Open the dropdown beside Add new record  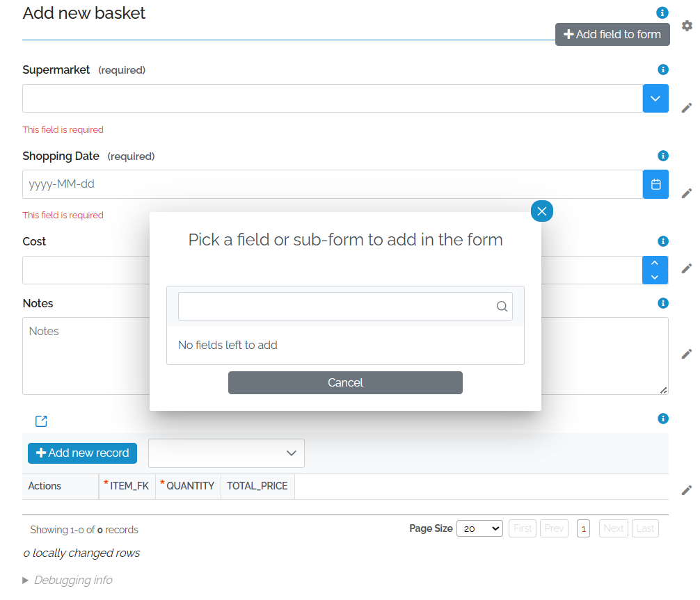click(226, 453)
